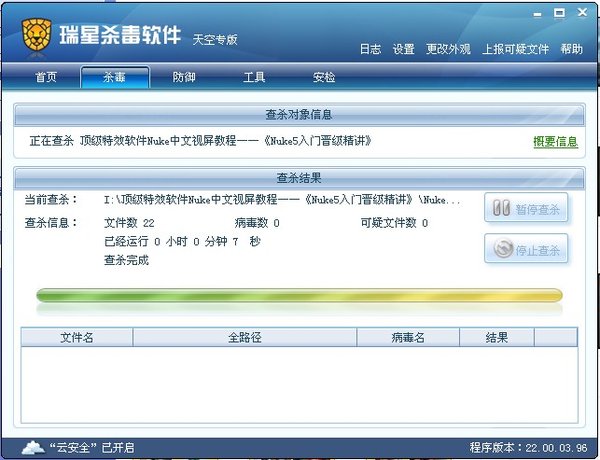Open the 概要信息 link
The height and width of the screenshot is (460, 600).
click(556, 142)
